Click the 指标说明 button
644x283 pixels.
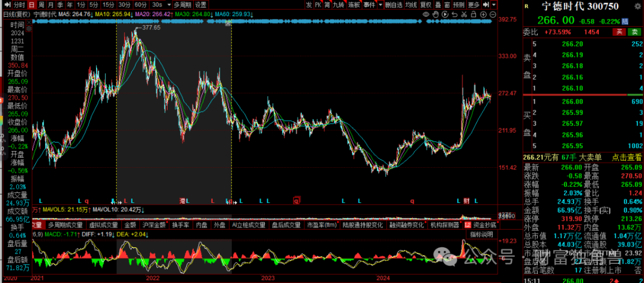click(481, 234)
